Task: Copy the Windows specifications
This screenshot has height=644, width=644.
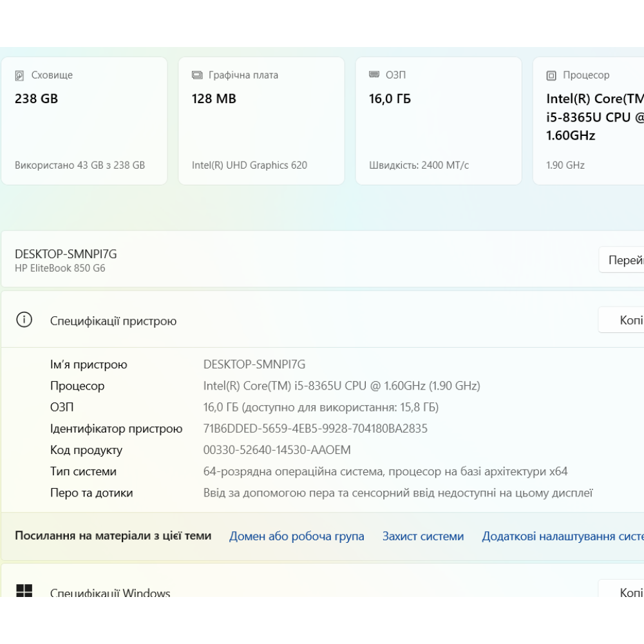Action: click(623, 591)
